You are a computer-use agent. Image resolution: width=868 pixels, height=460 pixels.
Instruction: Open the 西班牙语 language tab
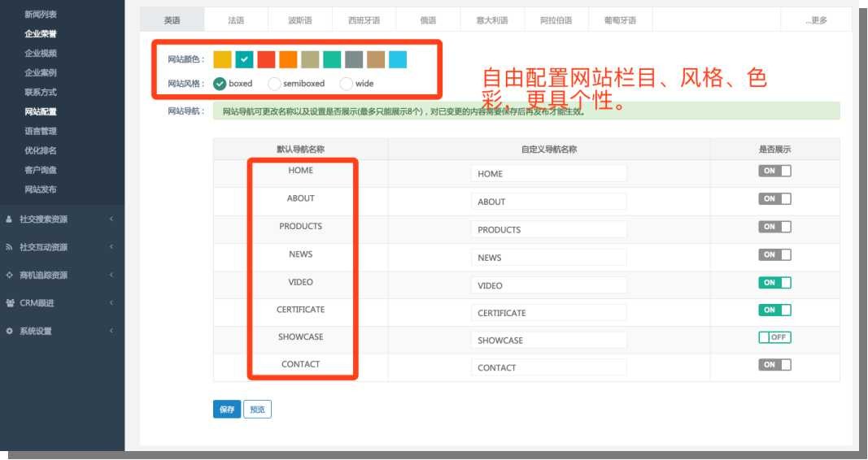pyautogui.click(x=364, y=20)
